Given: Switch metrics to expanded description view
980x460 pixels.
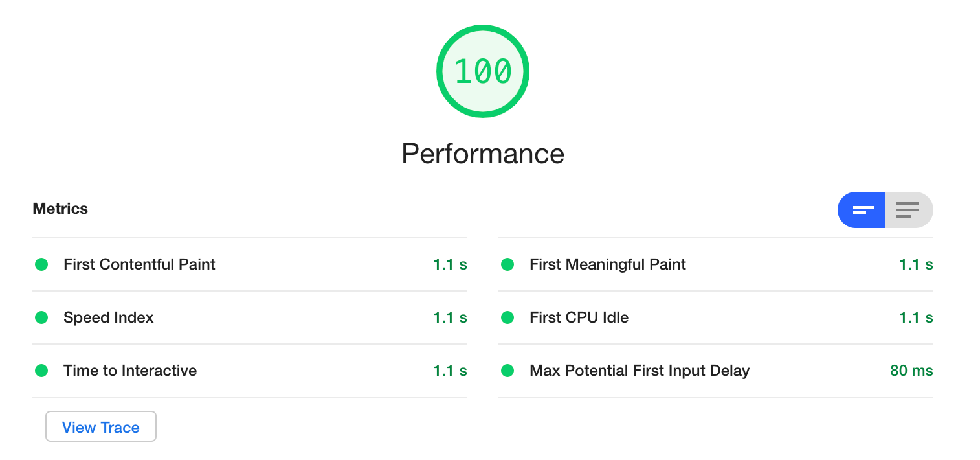Looking at the screenshot, I should pos(908,210).
